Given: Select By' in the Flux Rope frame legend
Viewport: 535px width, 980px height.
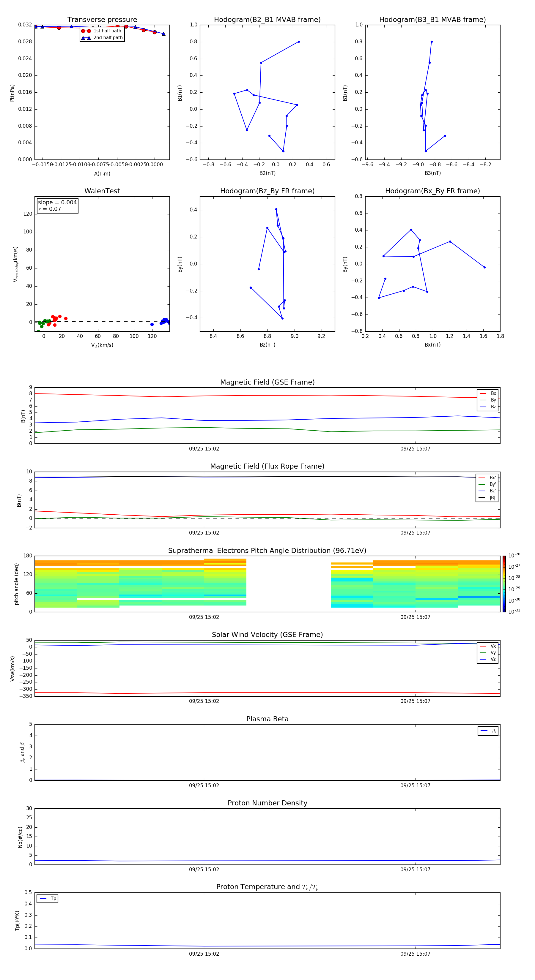Looking at the screenshot, I should click(487, 484).
